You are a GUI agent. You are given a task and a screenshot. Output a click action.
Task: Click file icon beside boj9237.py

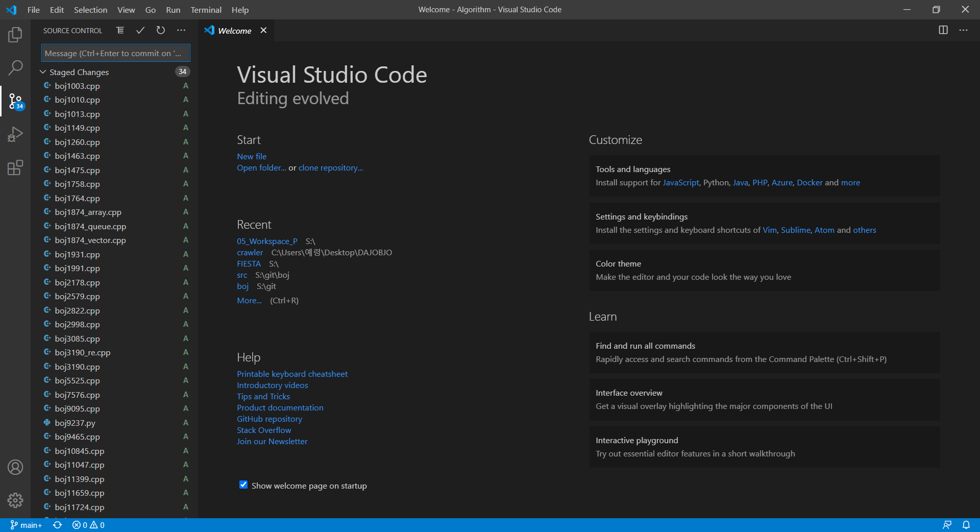(x=47, y=423)
